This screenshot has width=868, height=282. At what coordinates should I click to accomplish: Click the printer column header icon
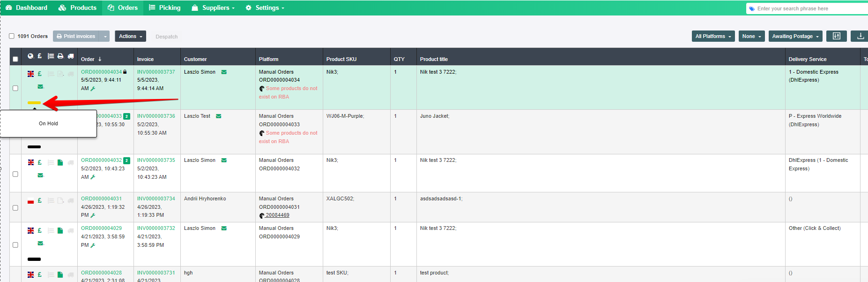pyautogui.click(x=60, y=56)
